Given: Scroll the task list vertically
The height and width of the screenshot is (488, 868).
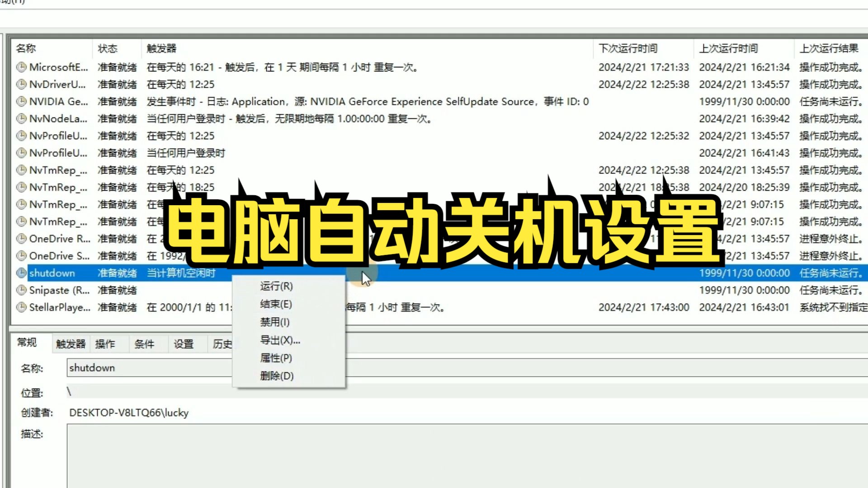Looking at the screenshot, I should point(866,179).
